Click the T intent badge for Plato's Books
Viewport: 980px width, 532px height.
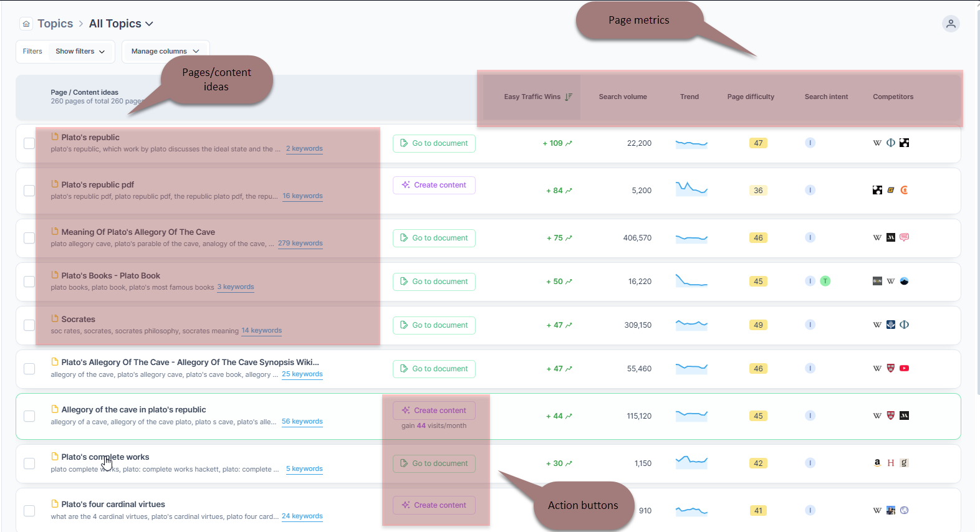coord(825,282)
